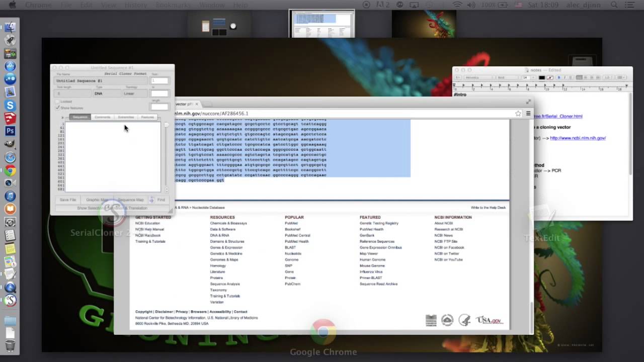Open Skype from the Dock
This screenshot has width=644, height=362.
pos(10,106)
